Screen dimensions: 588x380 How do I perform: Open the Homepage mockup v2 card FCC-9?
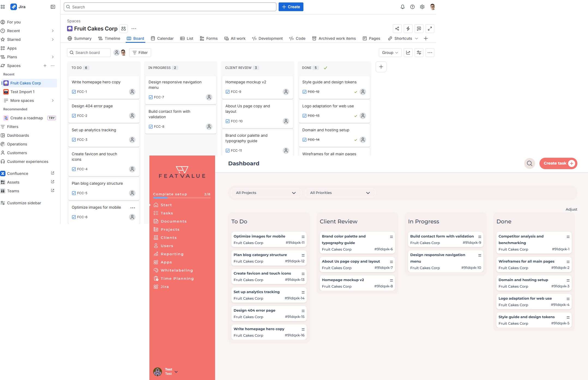(257, 87)
